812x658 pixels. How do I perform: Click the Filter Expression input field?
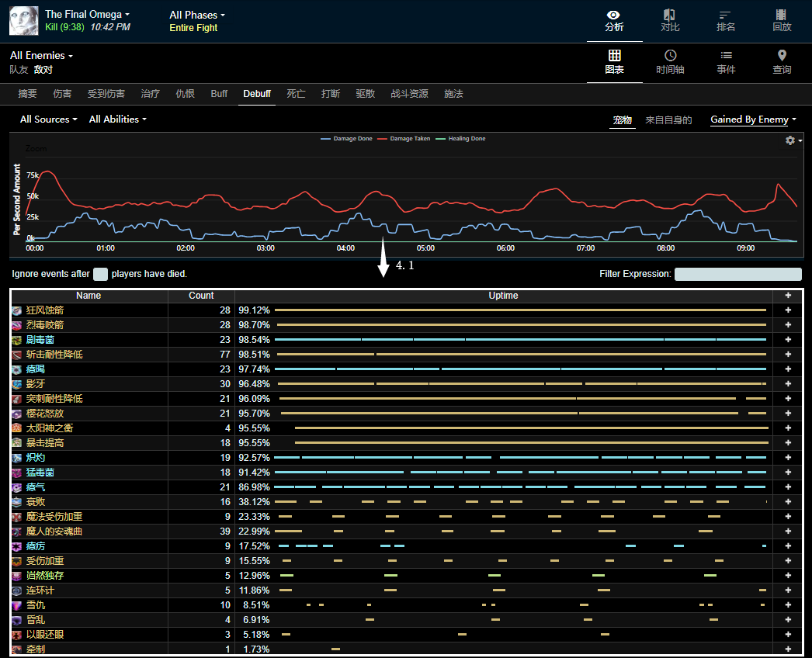(737, 274)
